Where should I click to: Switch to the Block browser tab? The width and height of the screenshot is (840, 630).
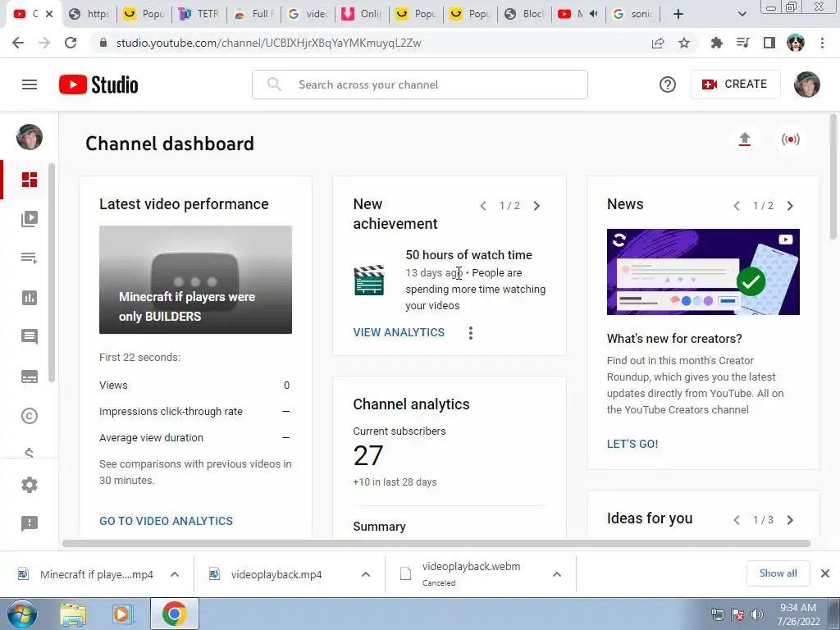(524, 14)
